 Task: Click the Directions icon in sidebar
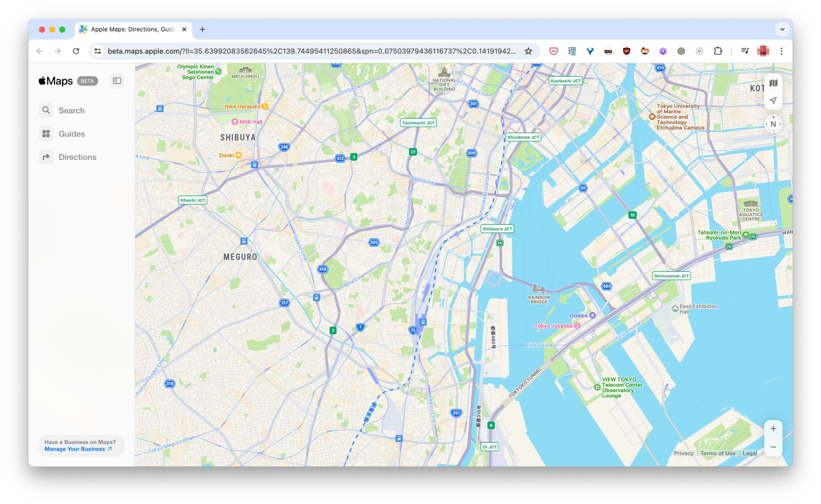[46, 156]
